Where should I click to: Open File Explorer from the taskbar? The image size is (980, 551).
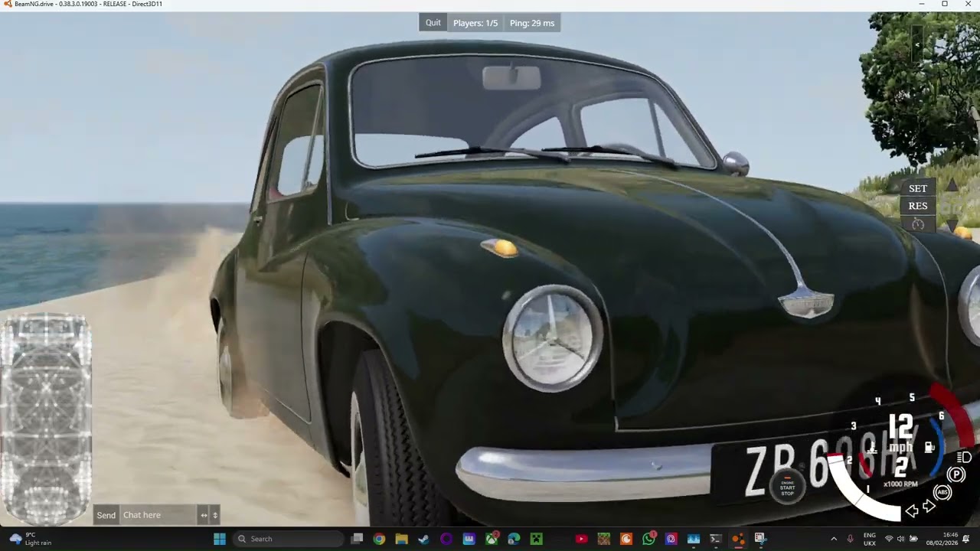click(401, 539)
